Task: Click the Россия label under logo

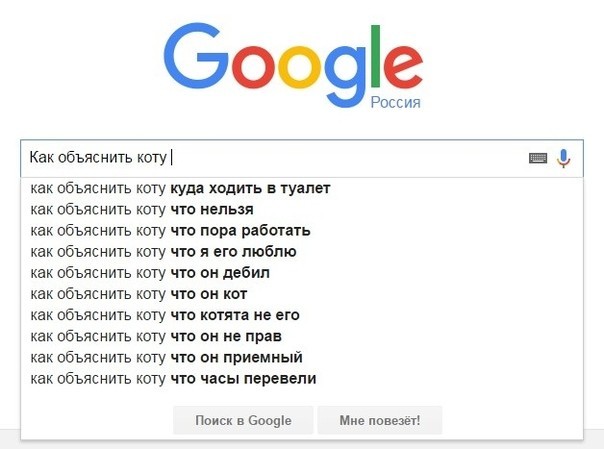Action: (x=395, y=102)
